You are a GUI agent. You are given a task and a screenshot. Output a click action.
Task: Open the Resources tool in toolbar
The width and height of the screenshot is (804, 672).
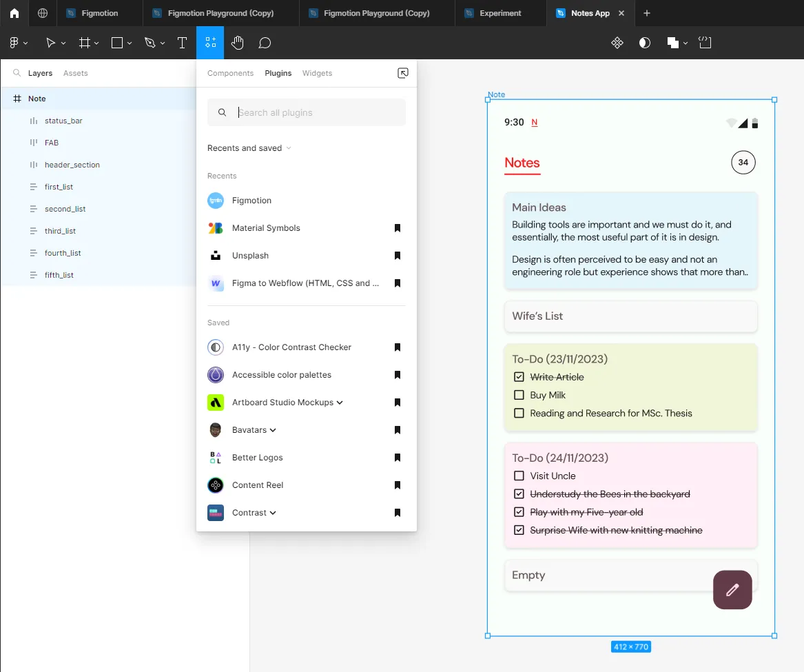210,43
